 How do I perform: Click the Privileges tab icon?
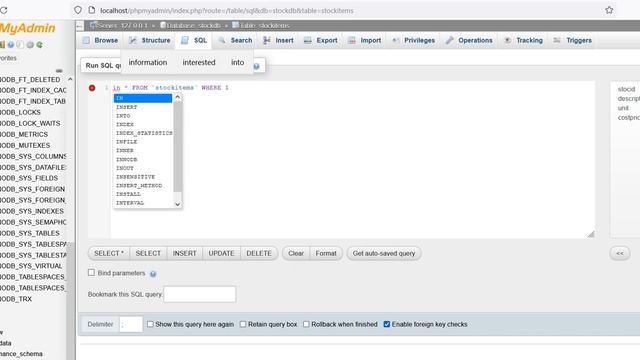pos(396,40)
